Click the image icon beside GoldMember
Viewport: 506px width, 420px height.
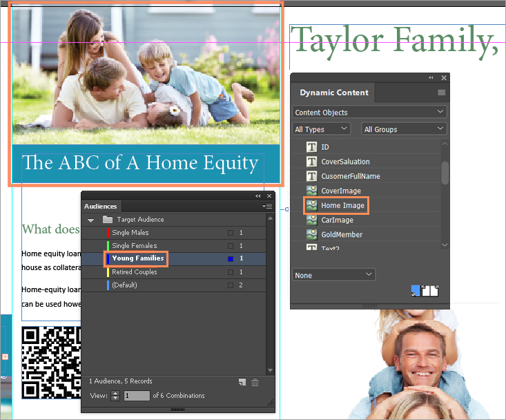pos(311,234)
